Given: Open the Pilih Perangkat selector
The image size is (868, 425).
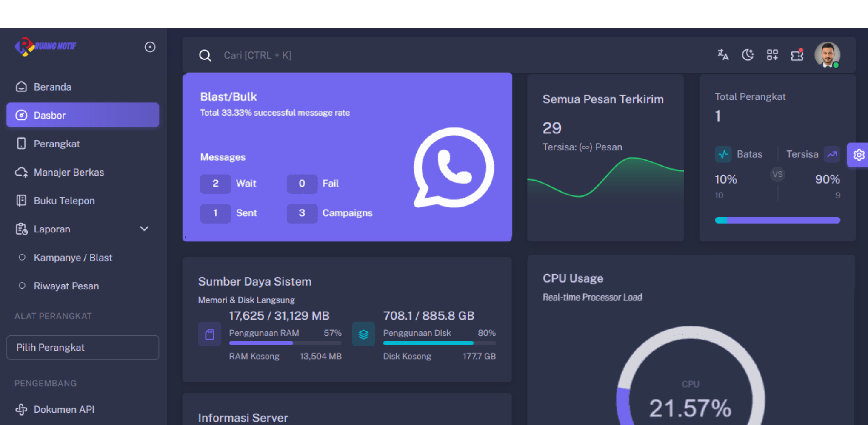Looking at the screenshot, I should 83,348.
